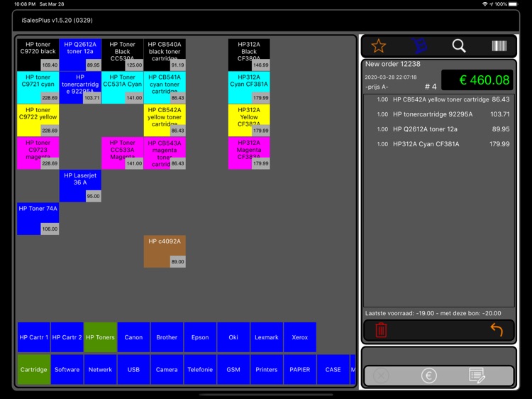
Task: Switch to the GSM category
Action: (233, 369)
